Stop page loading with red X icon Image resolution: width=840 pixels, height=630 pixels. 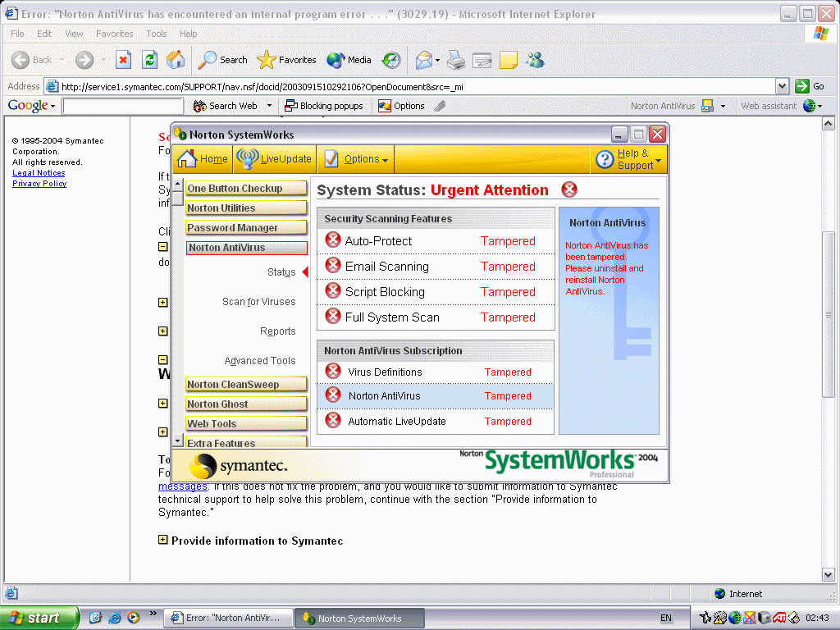click(123, 60)
